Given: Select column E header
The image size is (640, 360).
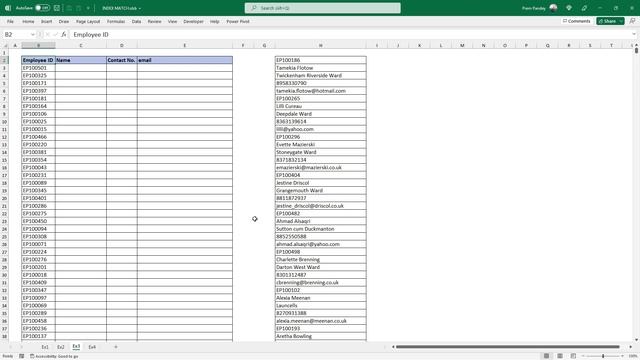Looking at the screenshot, I should point(185,45).
